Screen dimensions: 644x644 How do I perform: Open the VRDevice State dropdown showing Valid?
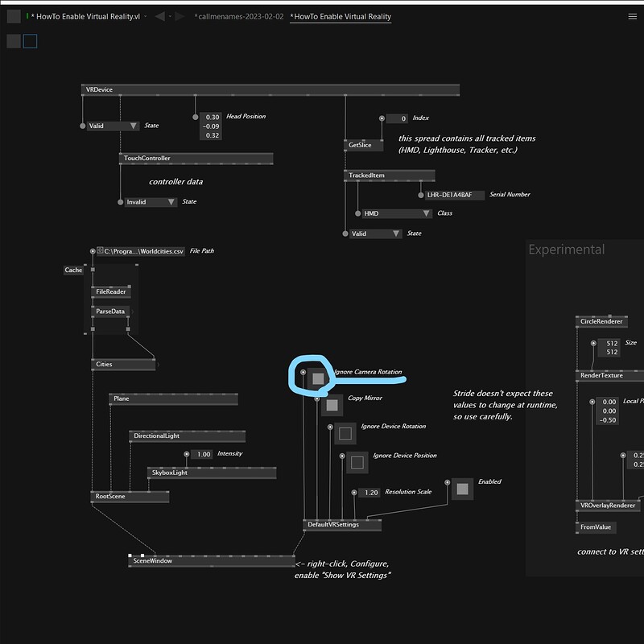pos(113,126)
